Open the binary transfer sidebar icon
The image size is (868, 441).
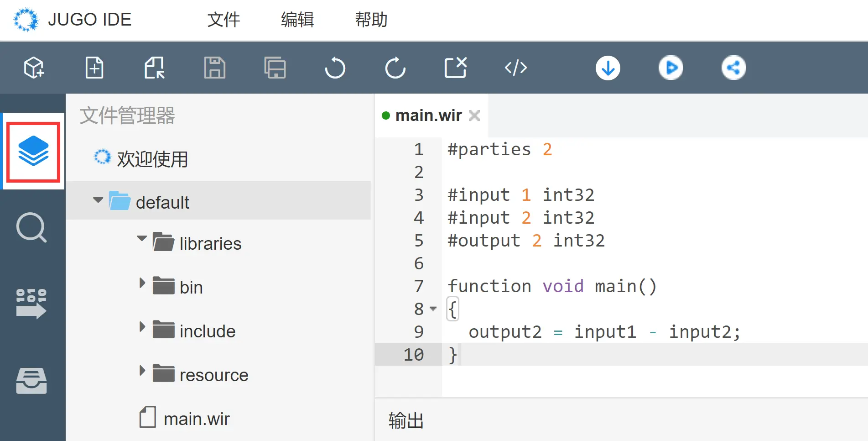[31, 304]
